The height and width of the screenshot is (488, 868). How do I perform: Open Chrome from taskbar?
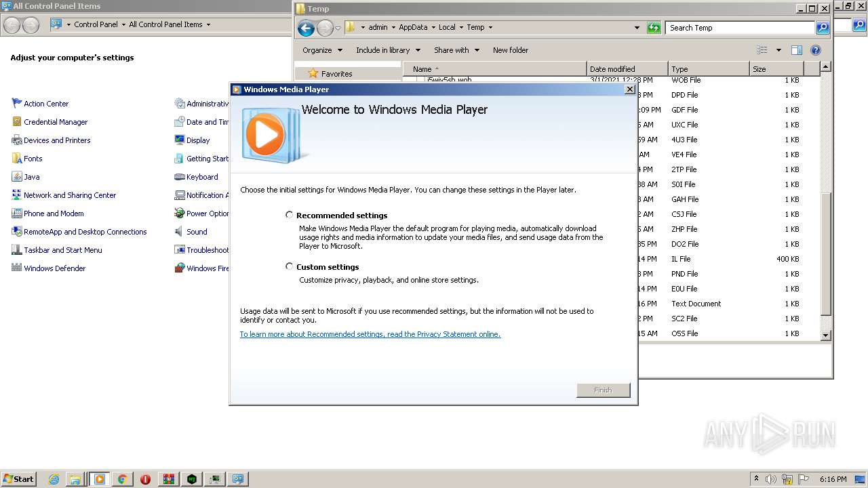122,479
